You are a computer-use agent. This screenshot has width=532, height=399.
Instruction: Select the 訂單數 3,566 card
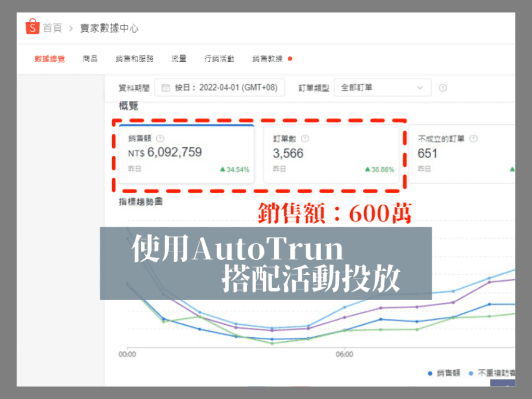coord(331,154)
